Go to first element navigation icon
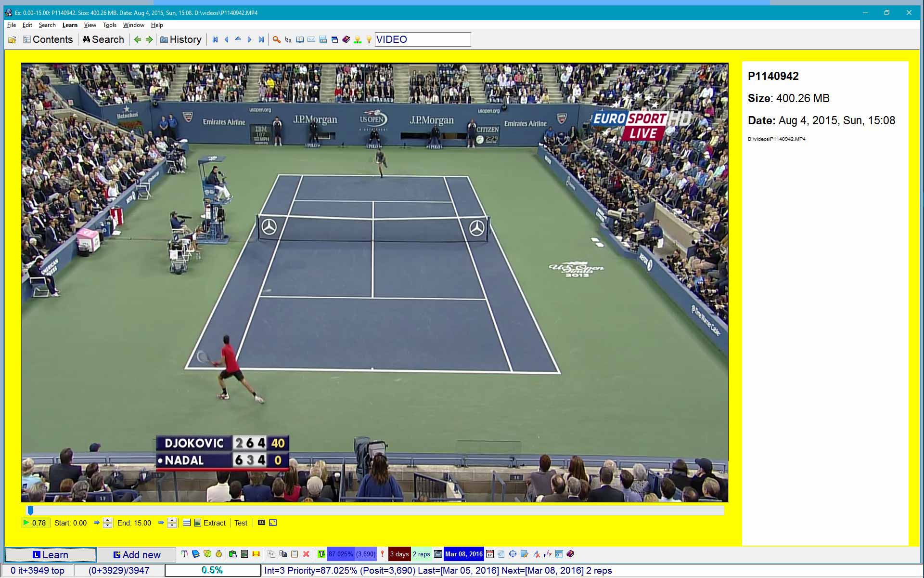The image size is (924, 578). [x=215, y=39]
